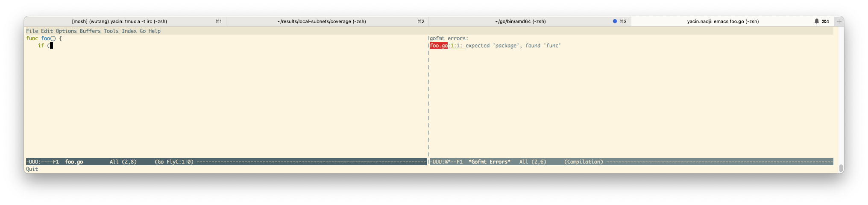Click the blue activity dot on tab 3
This screenshot has height=205, width=868.
pyautogui.click(x=615, y=21)
